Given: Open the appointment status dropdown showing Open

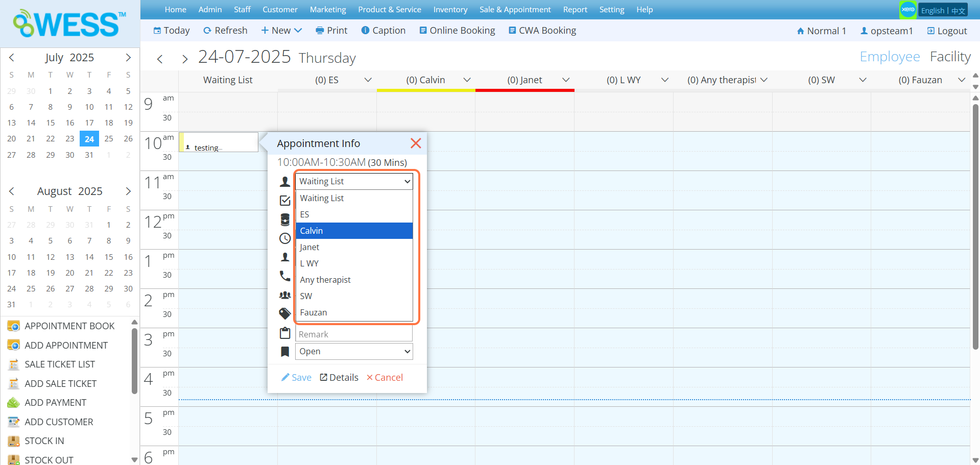Looking at the screenshot, I should pos(354,351).
